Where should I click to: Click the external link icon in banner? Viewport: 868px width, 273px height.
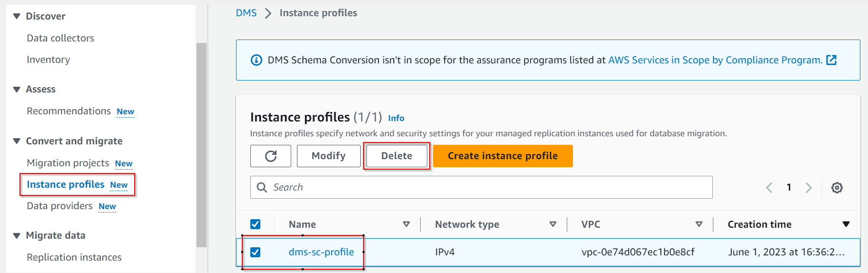click(831, 60)
